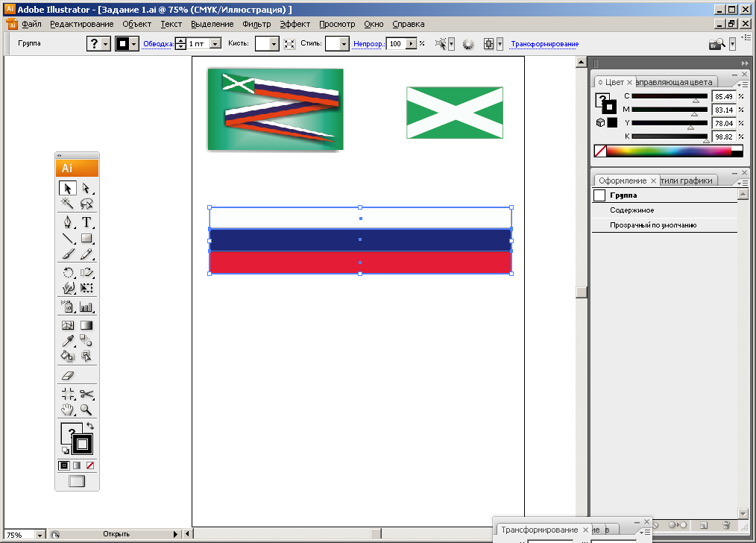Open Adobe Bridge from control bar
Viewport: 756px width, 543px height.
[x=717, y=44]
